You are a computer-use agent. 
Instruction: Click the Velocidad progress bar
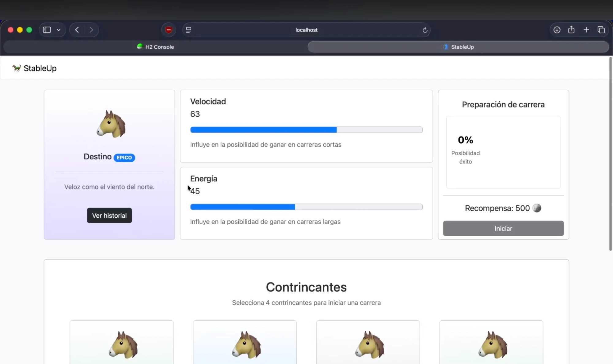pyautogui.click(x=306, y=130)
